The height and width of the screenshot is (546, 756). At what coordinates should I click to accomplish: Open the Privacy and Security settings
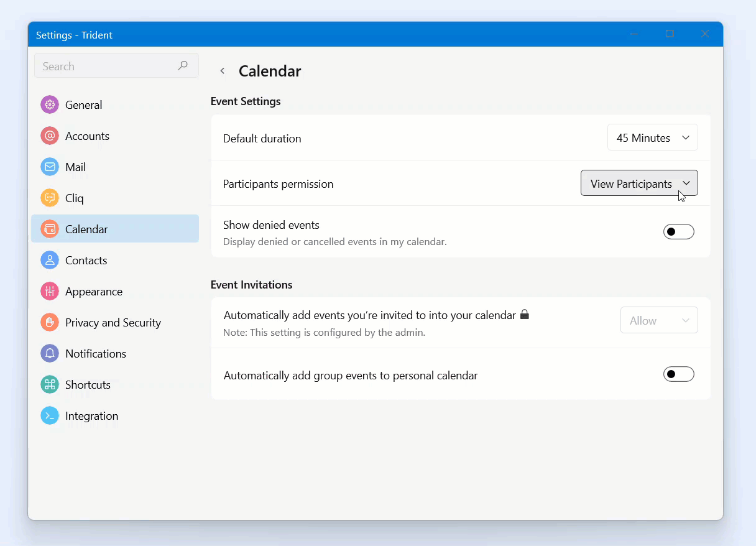113,323
